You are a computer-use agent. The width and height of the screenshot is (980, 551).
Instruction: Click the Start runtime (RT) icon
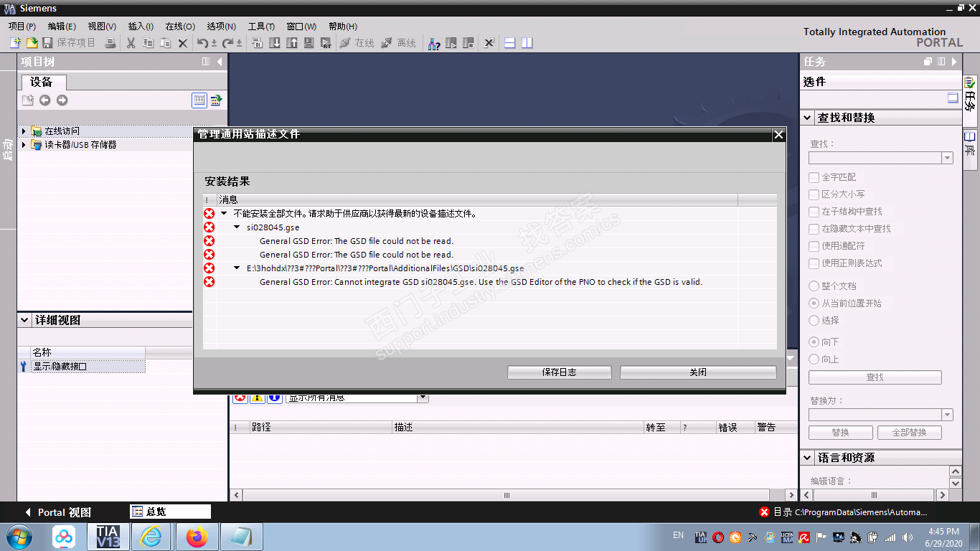click(326, 43)
